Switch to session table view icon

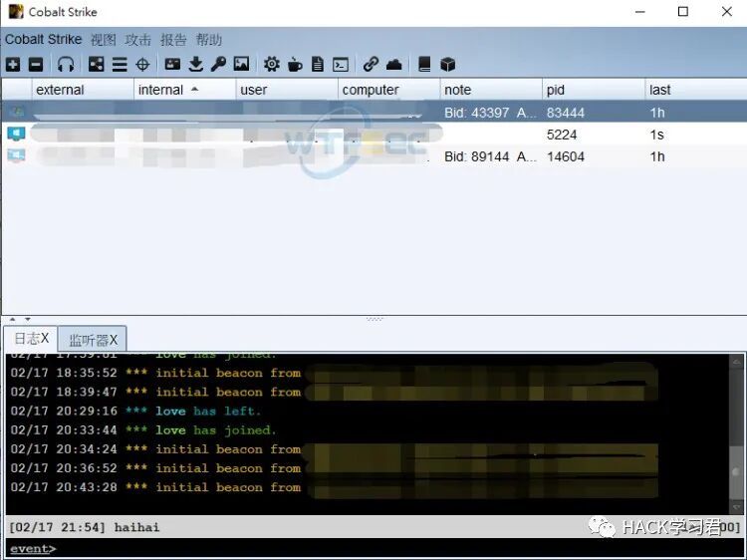coord(120,64)
